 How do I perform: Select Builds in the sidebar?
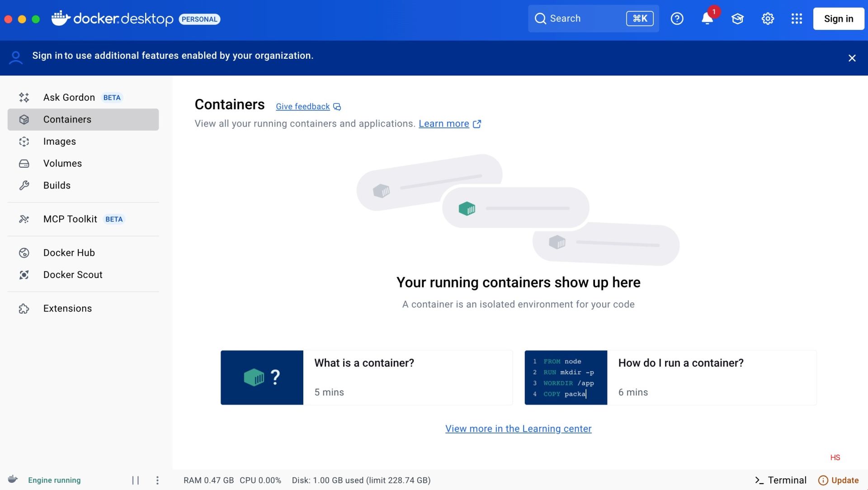coord(83,185)
